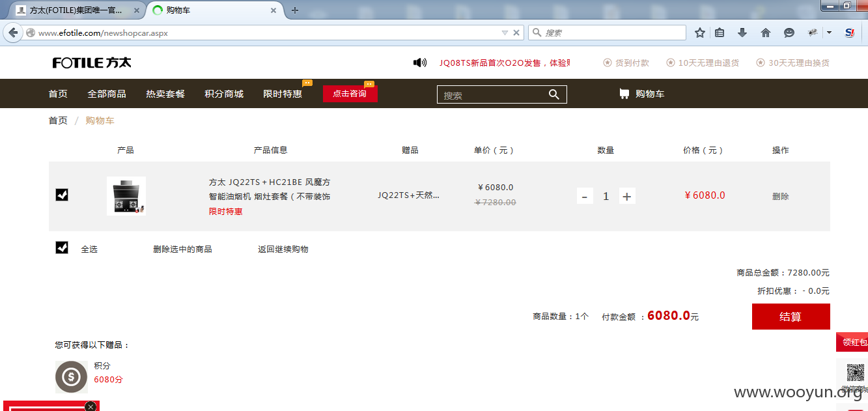The image size is (868, 411).
Task: Click the JQ22TS+天然... gift text
Action: click(409, 195)
